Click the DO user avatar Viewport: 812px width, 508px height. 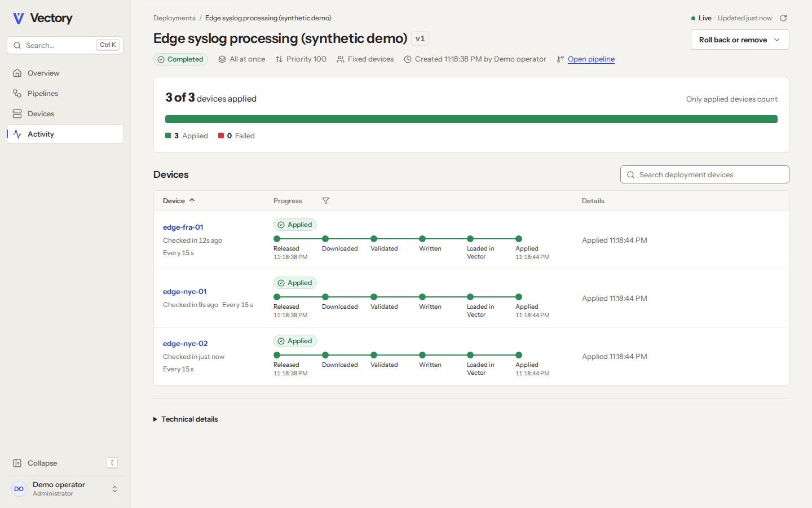pos(19,489)
